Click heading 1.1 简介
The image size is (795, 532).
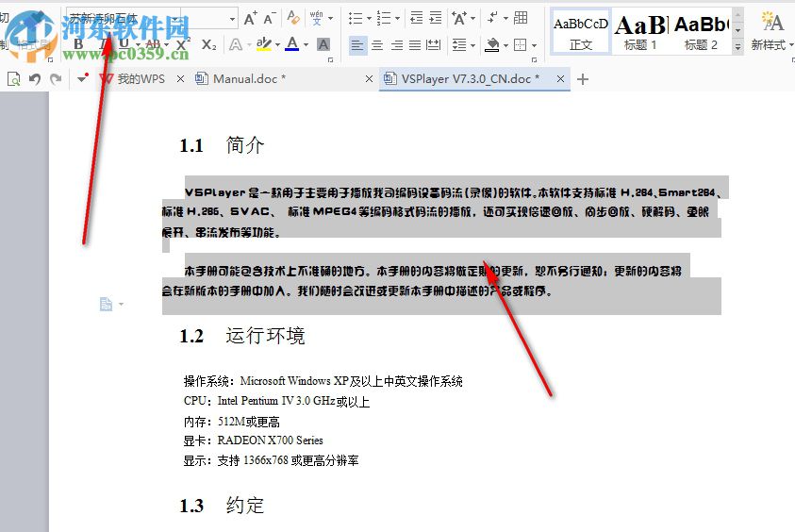coord(222,145)
